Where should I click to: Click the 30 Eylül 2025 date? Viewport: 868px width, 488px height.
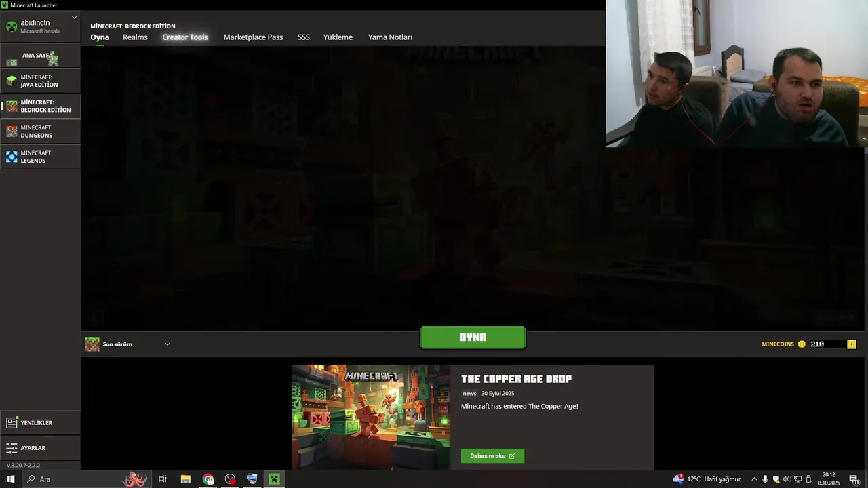498,394
